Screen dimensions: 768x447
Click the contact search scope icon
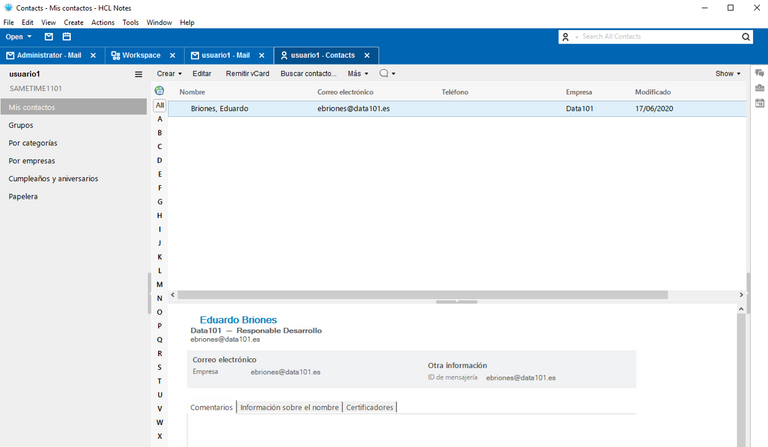(565, 37)
